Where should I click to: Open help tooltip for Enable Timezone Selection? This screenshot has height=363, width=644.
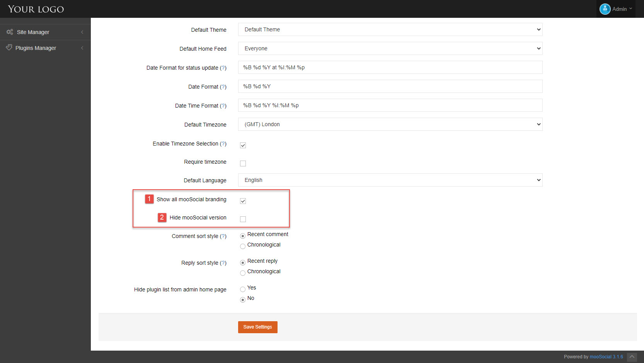pos(223,144)
